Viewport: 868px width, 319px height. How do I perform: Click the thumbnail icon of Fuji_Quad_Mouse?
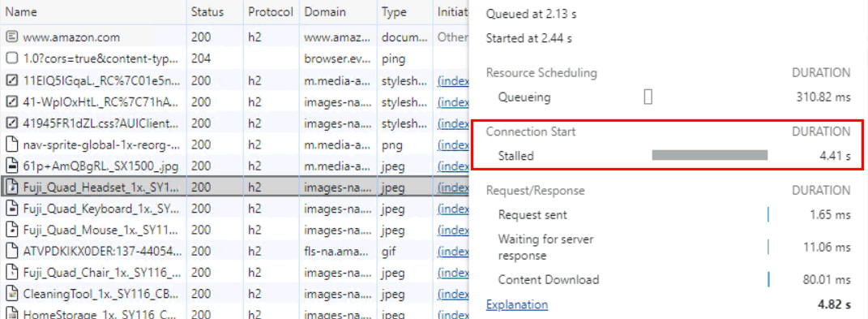(11, 229)
